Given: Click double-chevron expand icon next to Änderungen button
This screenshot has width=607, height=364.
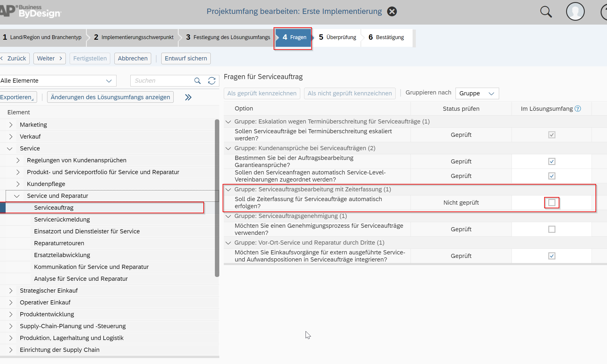Looking at the screenshot, I should click(188, 97).
